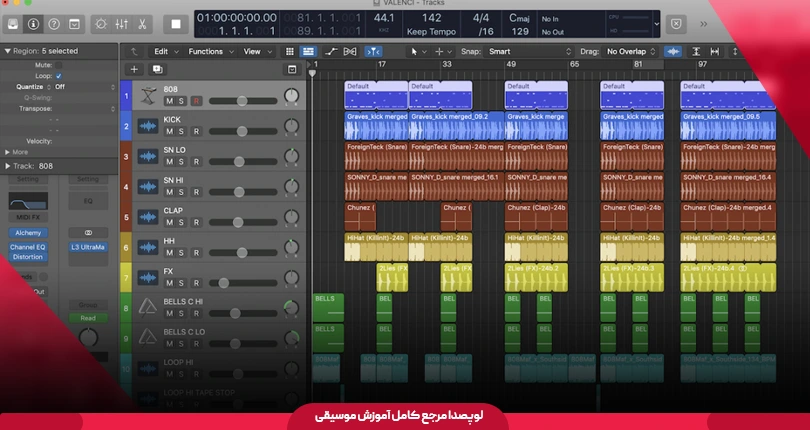
Task: Click the double chevron overflow button
Action: click(704, 24)
